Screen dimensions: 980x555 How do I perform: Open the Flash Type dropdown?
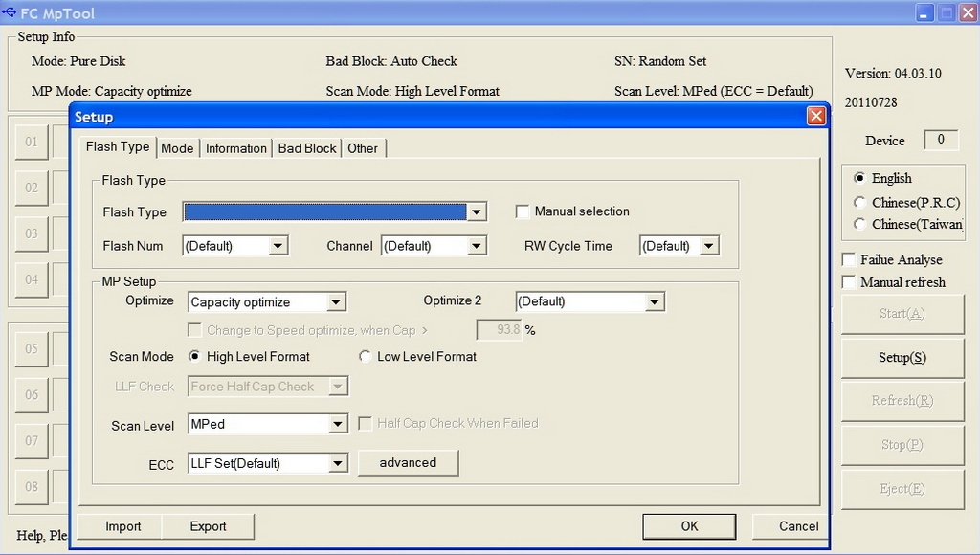477,212
